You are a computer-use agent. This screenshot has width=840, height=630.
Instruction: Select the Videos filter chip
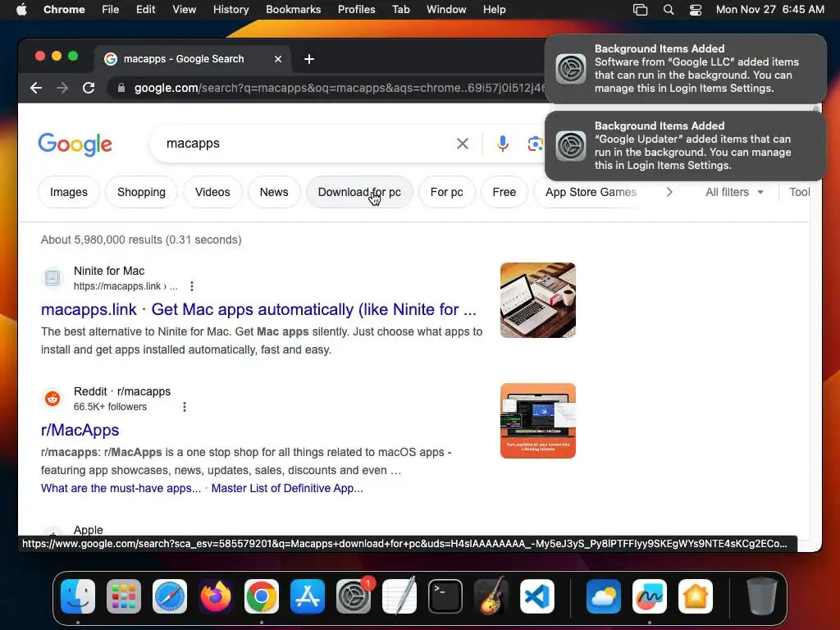(x=212, y=192)
